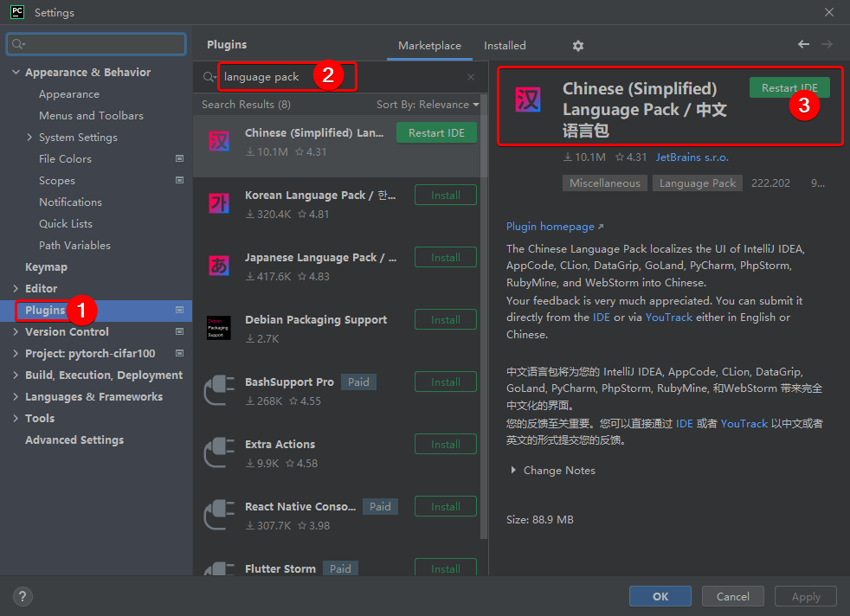Switch to the Installed tab
850x616 pixels.
pos(505,46)
